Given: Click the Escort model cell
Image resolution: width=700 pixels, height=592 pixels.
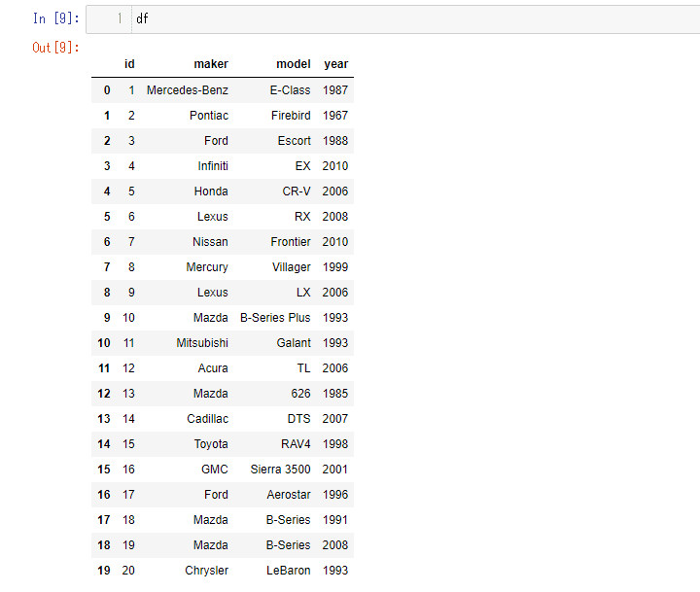Looking at the screenshot, I should coord(295,141).
